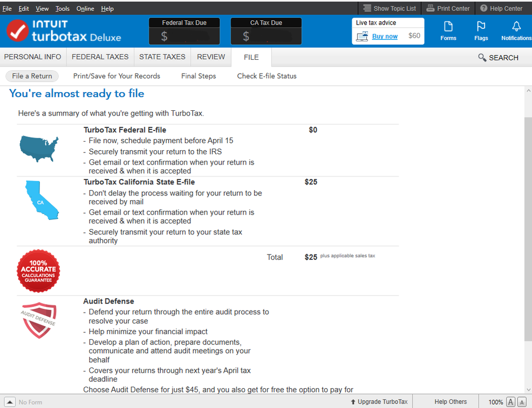Go to the Review tab
The width and height of the screenshot is (532, 408).
coord(211,57)
